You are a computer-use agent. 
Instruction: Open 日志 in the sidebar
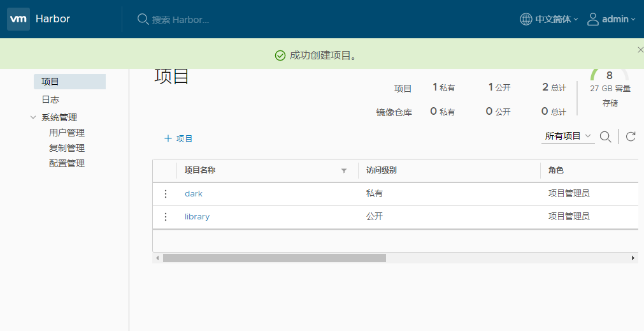[50, 99]
